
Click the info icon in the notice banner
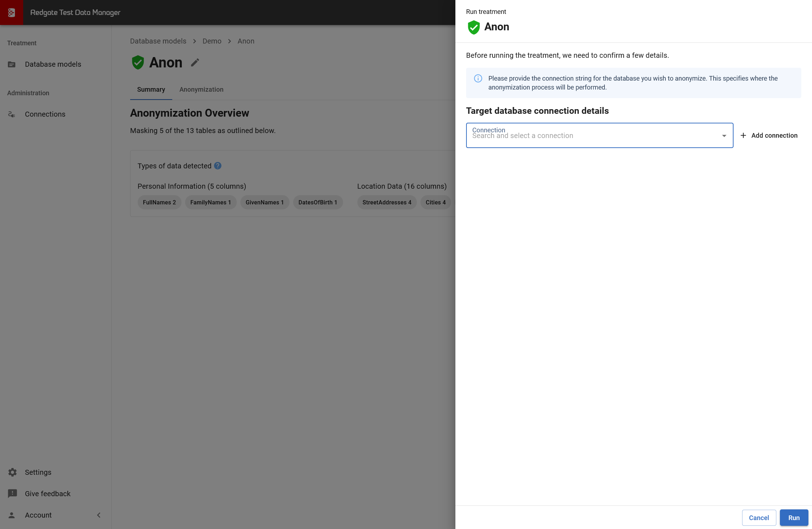[478, 78]
